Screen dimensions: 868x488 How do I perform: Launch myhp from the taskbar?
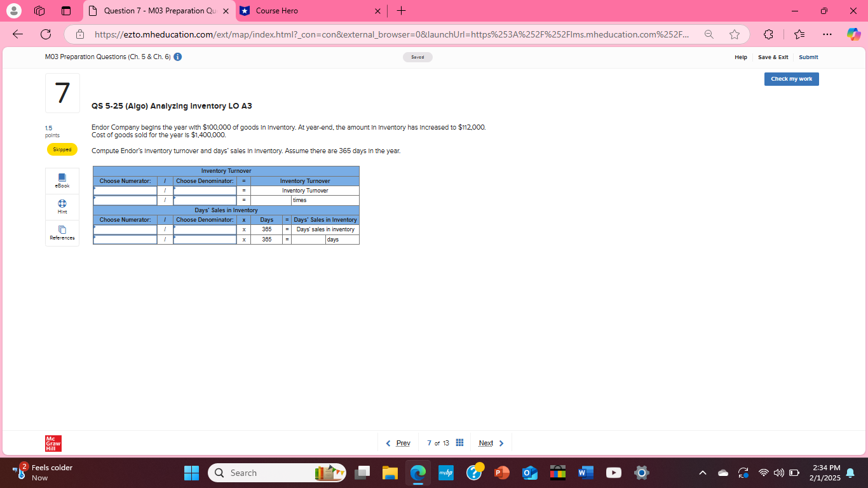tap(446, 473)
